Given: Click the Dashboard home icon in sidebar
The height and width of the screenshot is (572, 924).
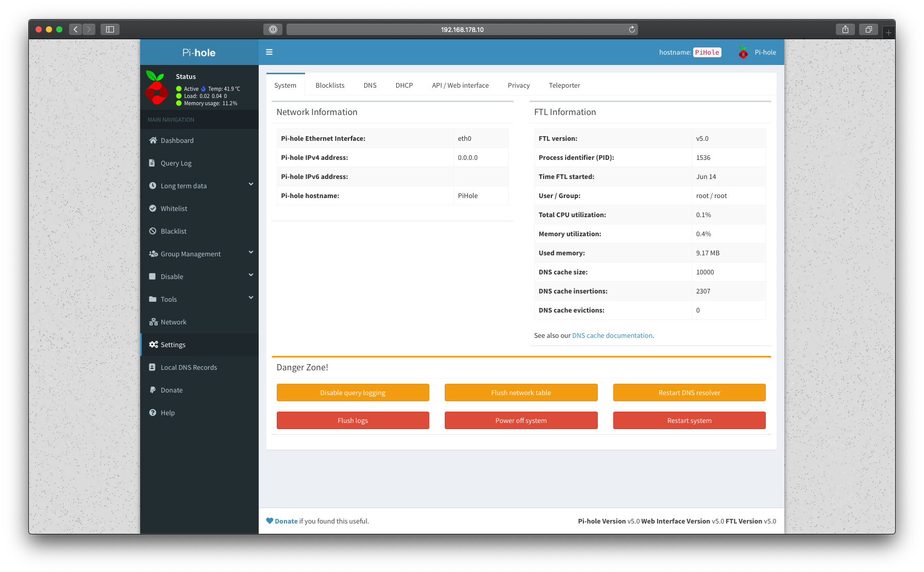Looking at the screenshot, I should click(153, 140).
